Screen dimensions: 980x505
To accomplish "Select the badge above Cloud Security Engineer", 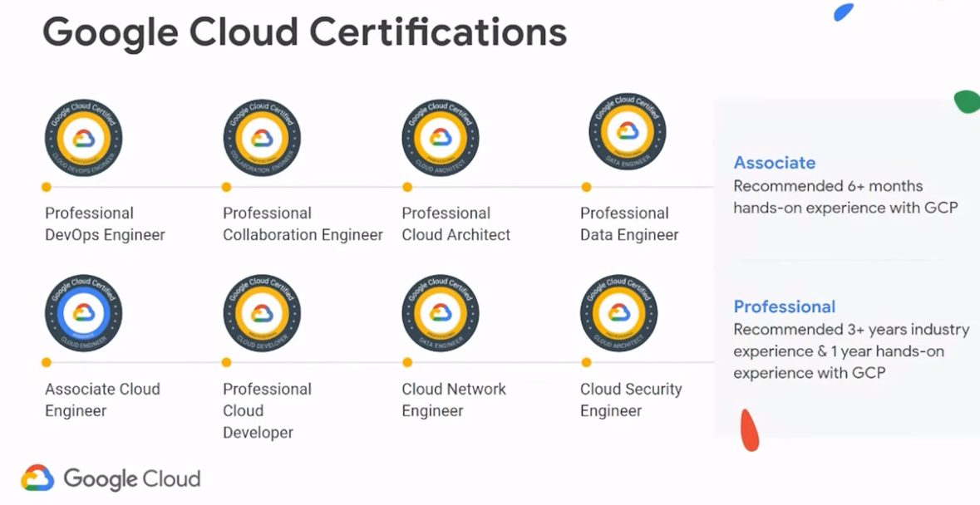I will [x=618, y=313].
